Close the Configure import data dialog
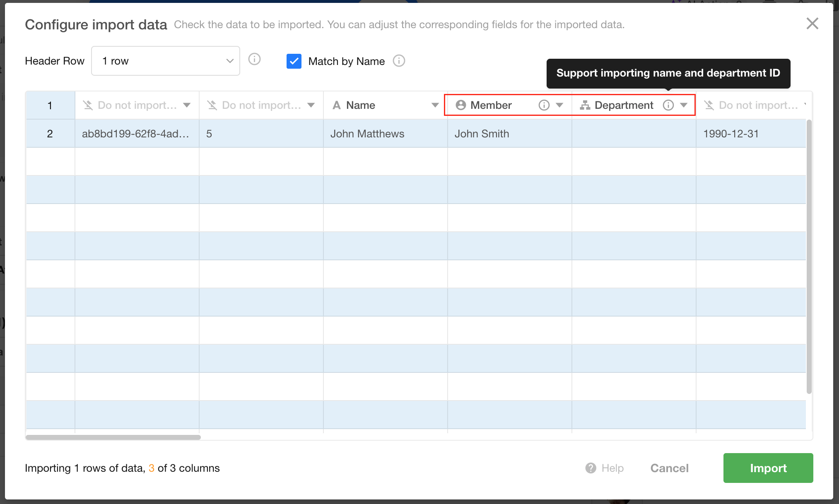The width and height of the screenshot is (839, 504). coord(812,24)
